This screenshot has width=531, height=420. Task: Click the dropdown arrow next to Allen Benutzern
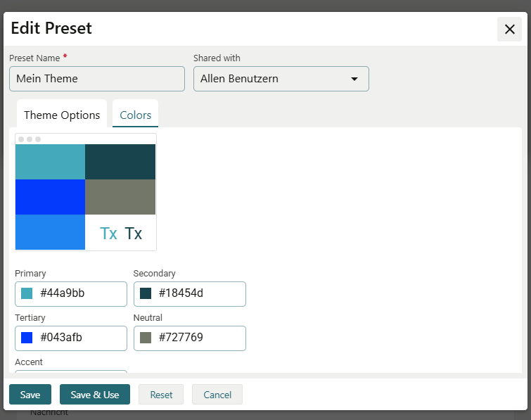(354, 79)
